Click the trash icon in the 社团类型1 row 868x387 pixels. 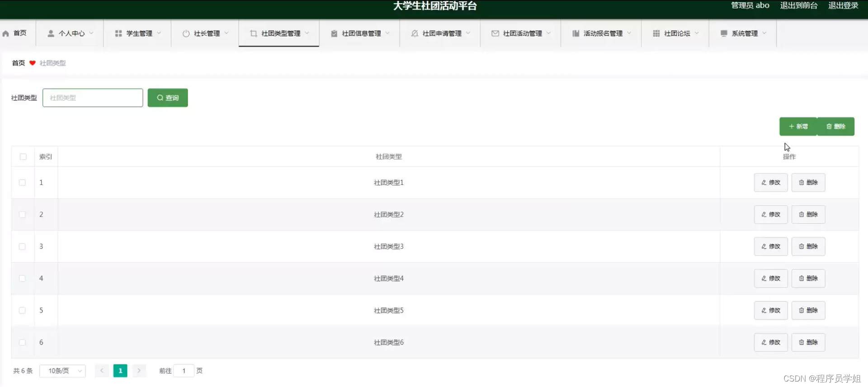(802, 183)
